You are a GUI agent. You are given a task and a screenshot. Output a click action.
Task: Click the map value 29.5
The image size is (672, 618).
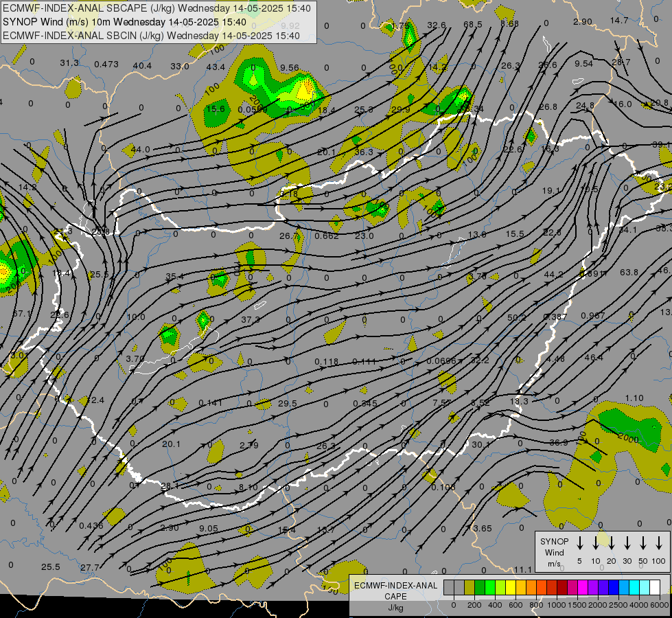[287, 403]
